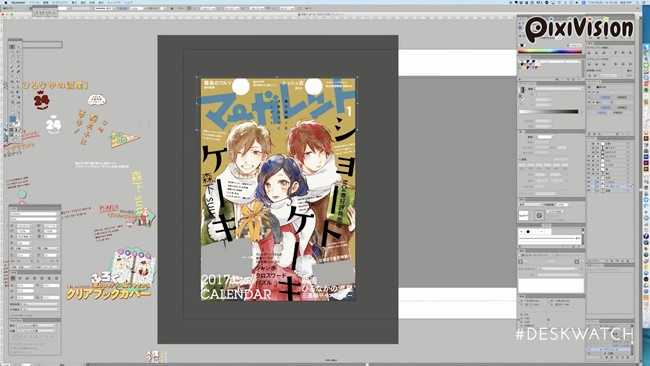
Task: Select the Selection tool atop the toolbox
Action: (x=12, y=47)
